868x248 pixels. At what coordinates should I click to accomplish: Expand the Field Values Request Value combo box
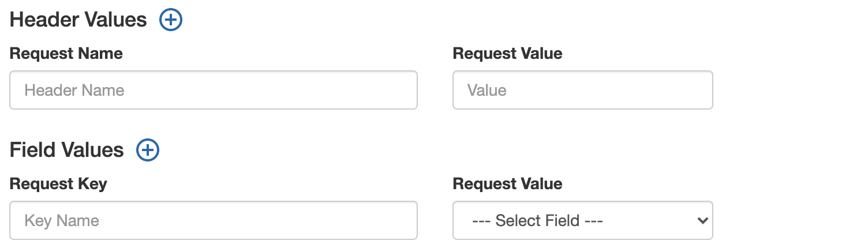point(583,220)
